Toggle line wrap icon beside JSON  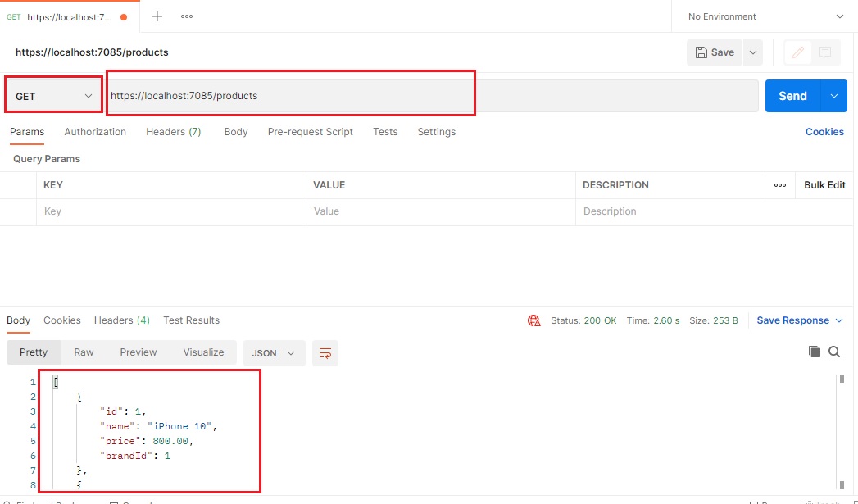tap(325, 353)
